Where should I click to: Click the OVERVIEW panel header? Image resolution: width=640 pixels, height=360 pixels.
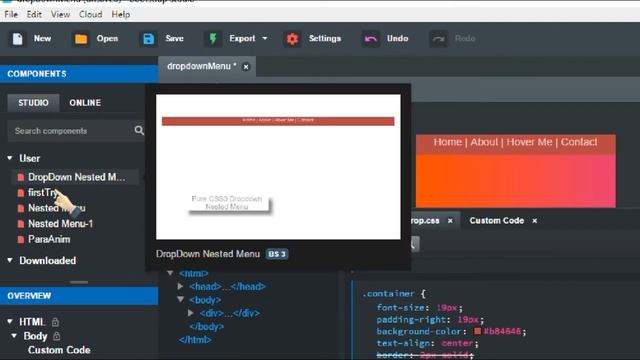tap(79, 296)
